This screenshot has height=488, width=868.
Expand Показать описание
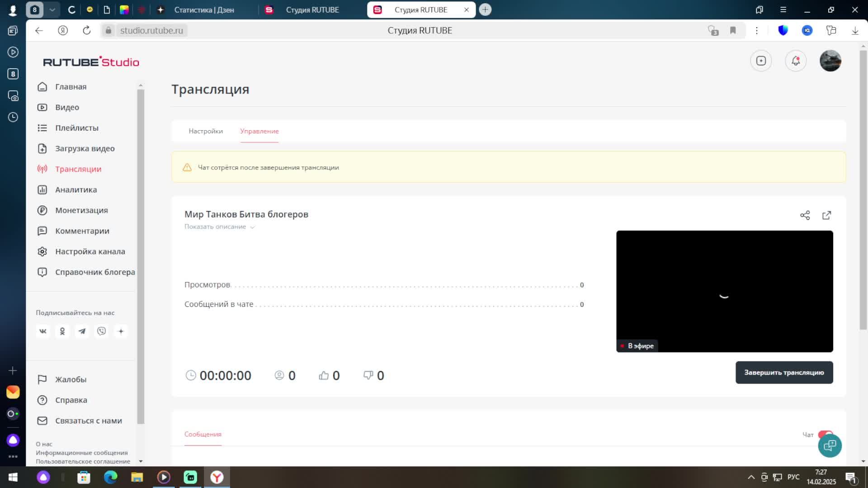tap(220, 227)
